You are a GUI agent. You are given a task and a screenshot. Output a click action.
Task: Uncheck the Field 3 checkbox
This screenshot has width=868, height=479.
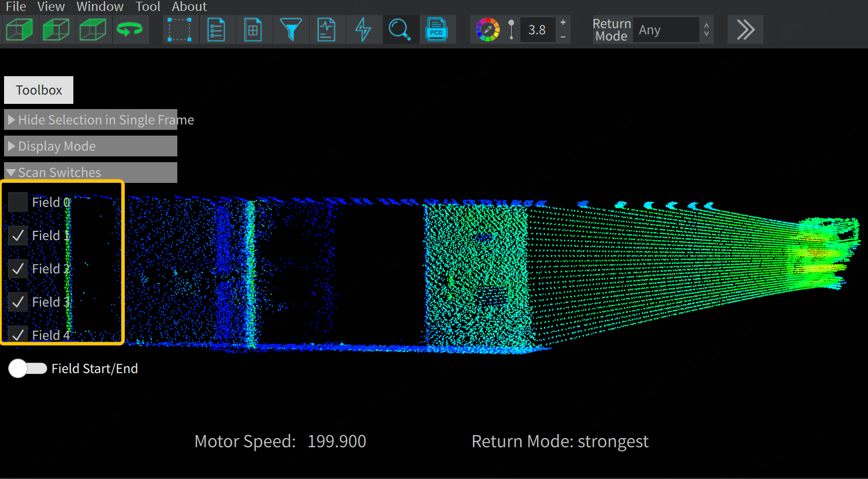[18, 302]
